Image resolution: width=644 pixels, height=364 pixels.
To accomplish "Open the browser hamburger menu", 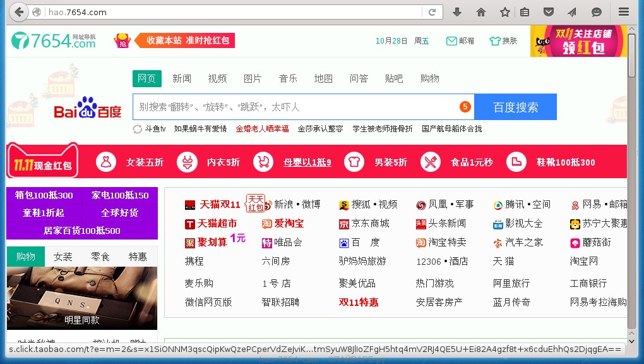I will pos(624,12).
